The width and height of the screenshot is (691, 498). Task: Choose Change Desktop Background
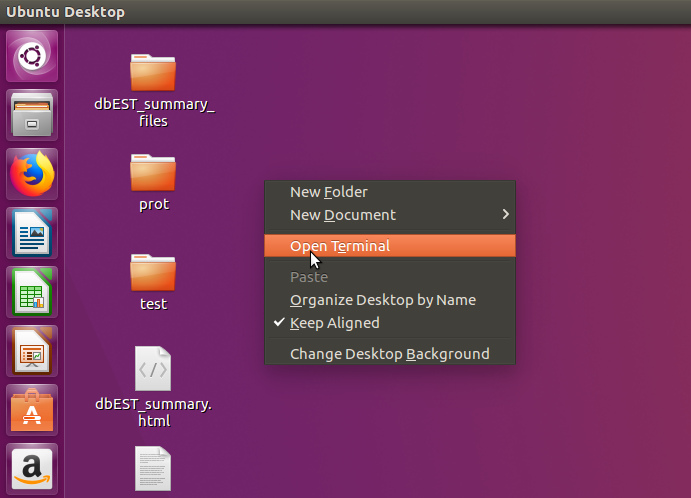click(x=389, y=354)
